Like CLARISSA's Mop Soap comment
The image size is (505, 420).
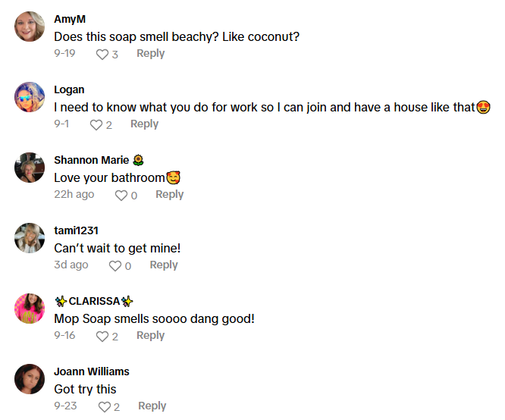coord(102,337)
